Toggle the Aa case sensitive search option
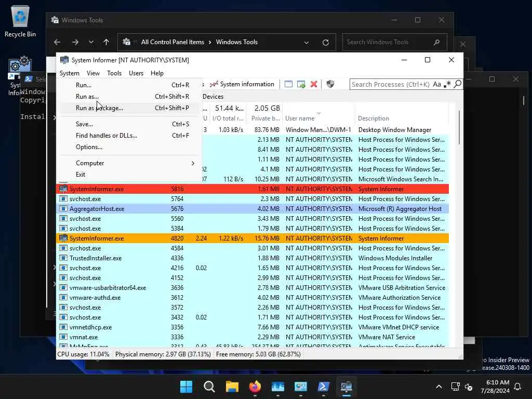 [x=437, y=84]
